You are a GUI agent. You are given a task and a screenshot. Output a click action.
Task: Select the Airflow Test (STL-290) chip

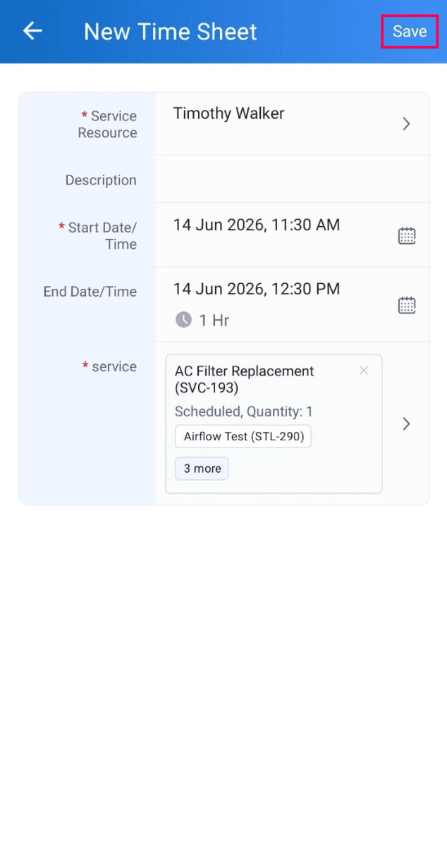click(243, 436)
